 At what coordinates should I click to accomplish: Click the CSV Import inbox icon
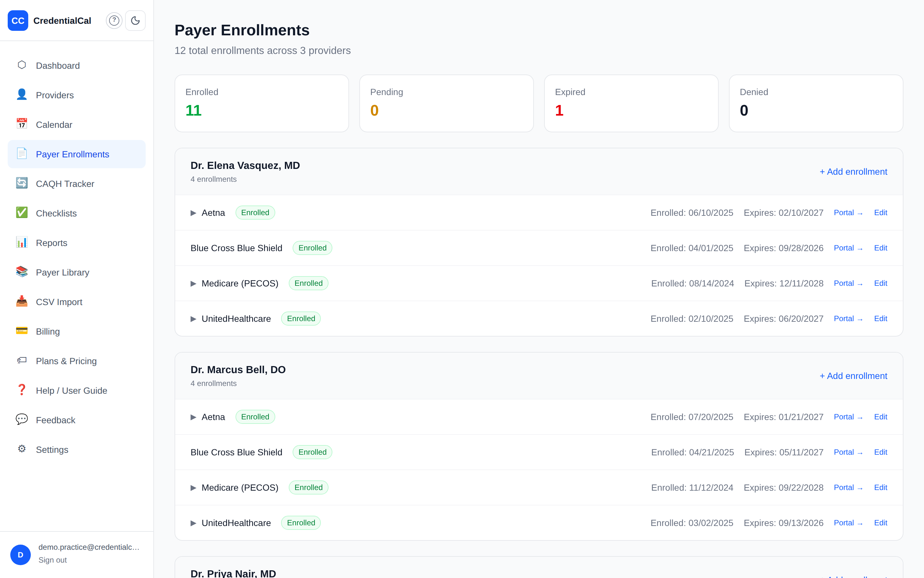[22, 301]
